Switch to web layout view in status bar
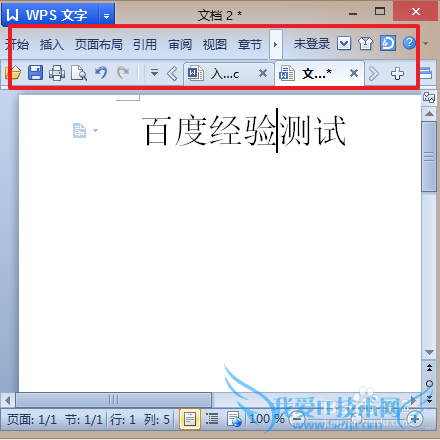 pos(234,419)
